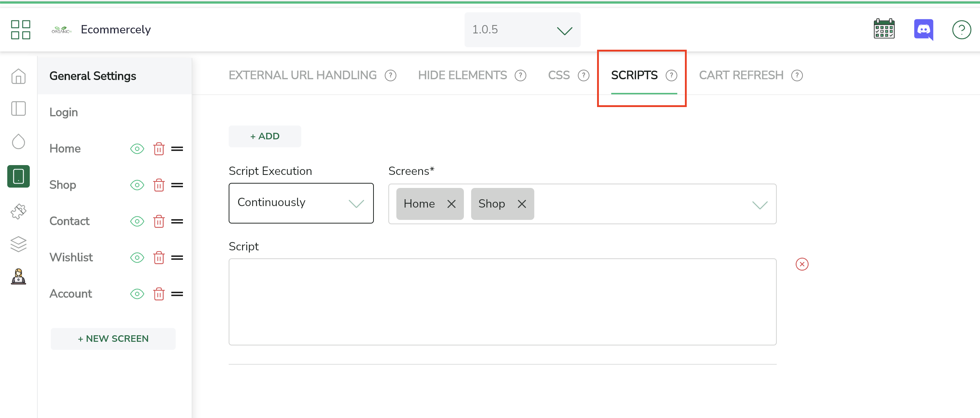Viewport: 980px width, 418px height.
Task: Click the water drop theme sidebar icon
Action: click(x=18, y=142)
